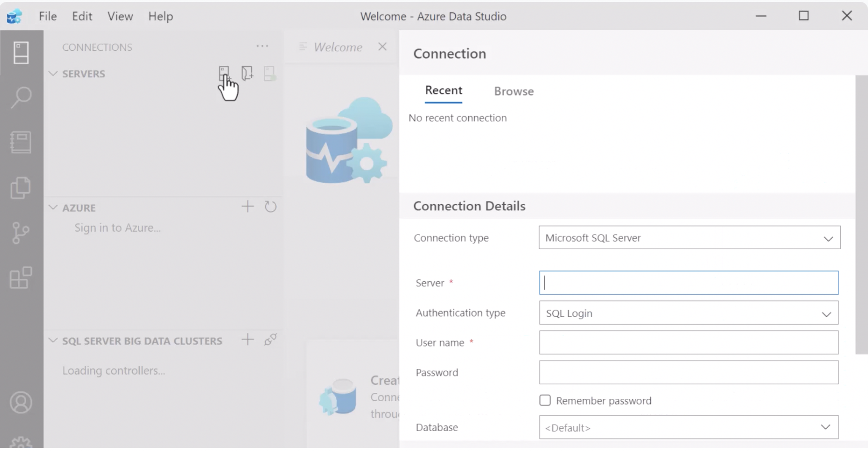Image resolution: width=868 pixels, height=451 pixels.
Task: Open the Connections view in the activity bar
Action: (20, 52)
